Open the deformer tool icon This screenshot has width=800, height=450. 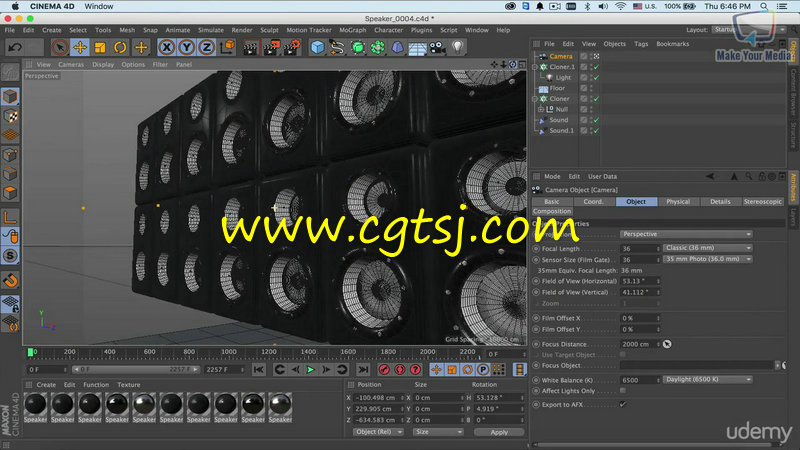click(397, 47)
